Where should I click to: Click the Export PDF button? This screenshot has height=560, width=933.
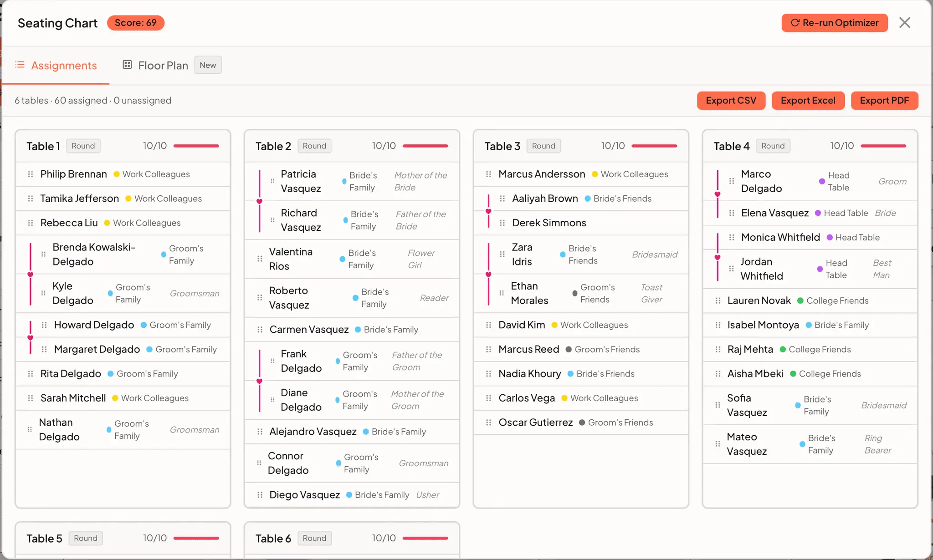click(x=884, y=100)
